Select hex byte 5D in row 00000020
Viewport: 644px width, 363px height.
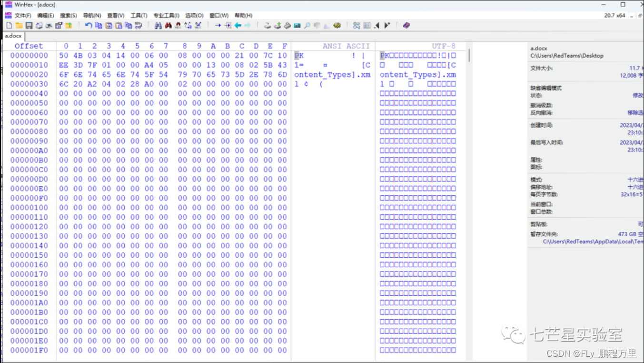240,75
